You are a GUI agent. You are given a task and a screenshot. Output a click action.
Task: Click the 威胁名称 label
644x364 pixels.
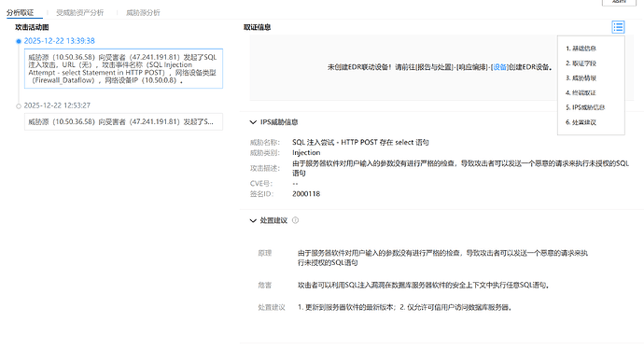point(265,143)
